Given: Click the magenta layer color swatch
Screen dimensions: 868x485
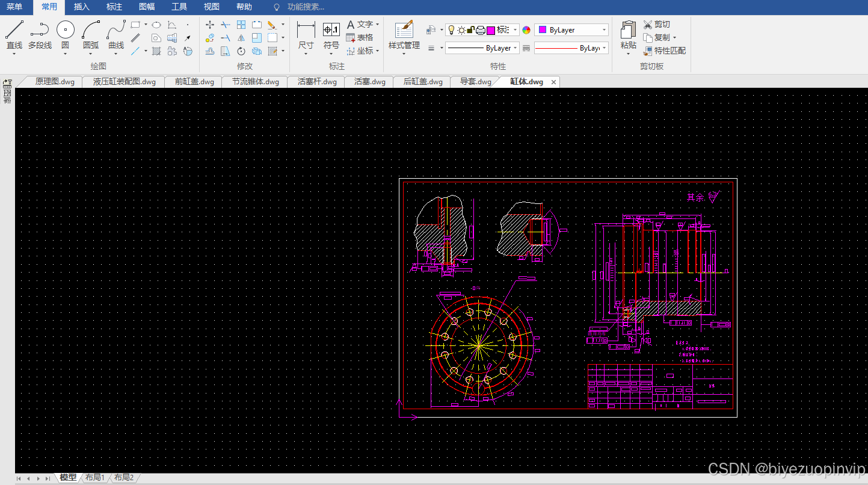Looking at the screenshot, I should [491, 30].
